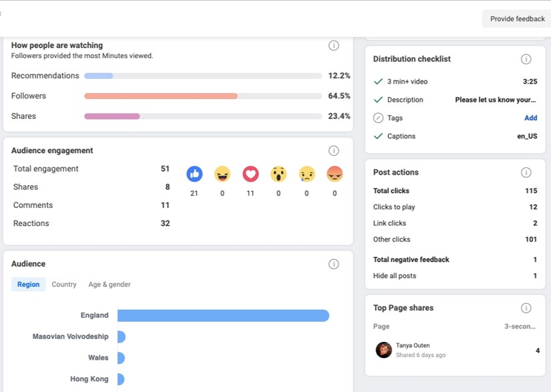Open Audience engagement info icon
Viewport: 551px width, 392px height.
(x=334, y=151)
